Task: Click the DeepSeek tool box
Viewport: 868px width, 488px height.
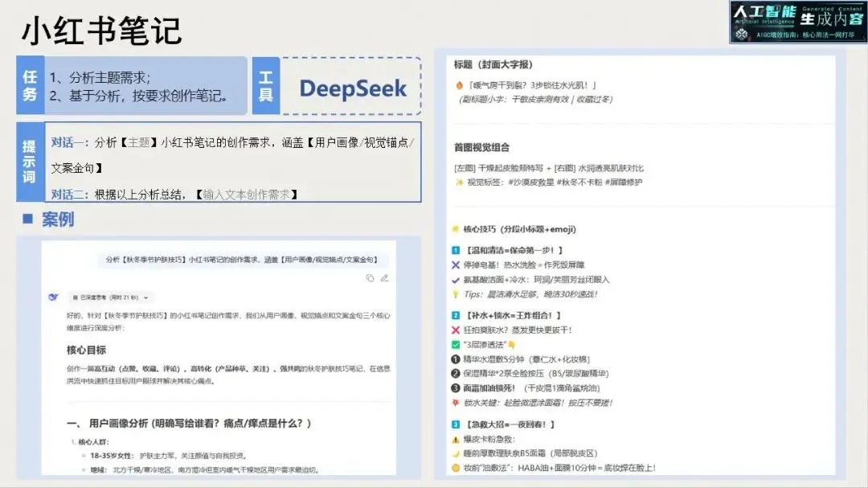Action: 351,86
